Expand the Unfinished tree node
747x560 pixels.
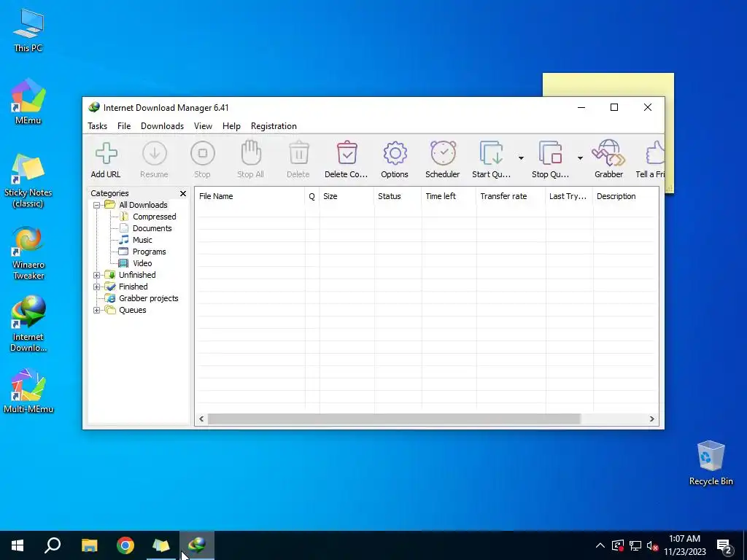[x=97, y=275]
